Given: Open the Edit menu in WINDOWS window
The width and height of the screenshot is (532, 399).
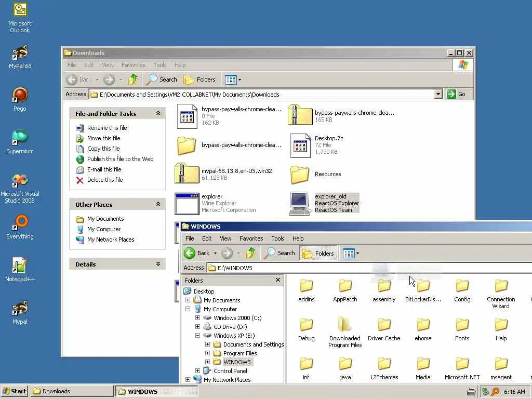Looking at the screenshot, I should click(x=207, y=238).
